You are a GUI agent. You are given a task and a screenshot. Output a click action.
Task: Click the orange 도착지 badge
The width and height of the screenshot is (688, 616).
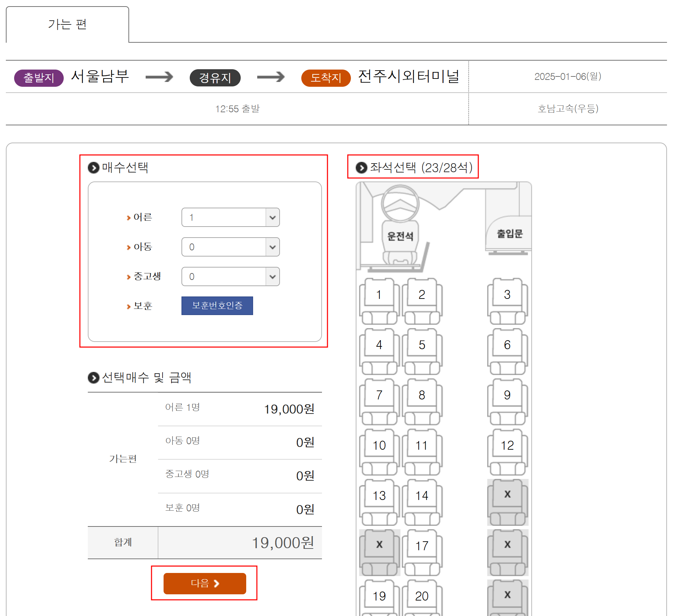325,78
